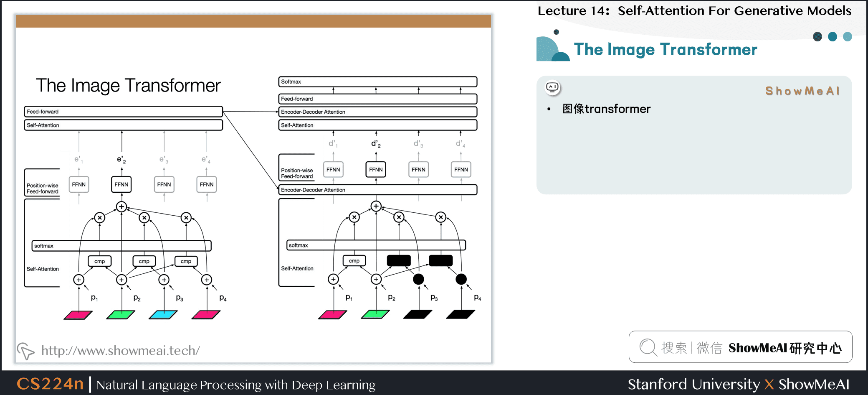Click the magnifying glass search icon

(648, 347)
